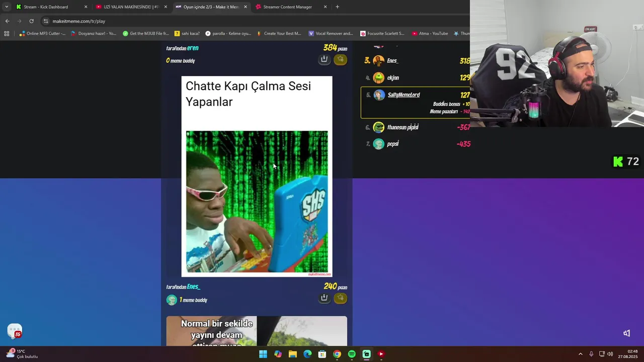Image resolution: width=644 pixels, height=362 pixels.
Task: Open Create Your Best M... bookmark
Action: (x=279, y=34)
